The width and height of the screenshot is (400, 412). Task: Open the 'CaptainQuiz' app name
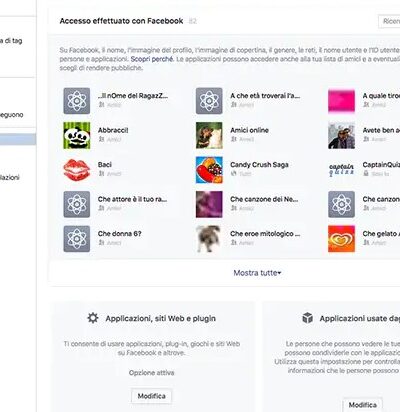381,164
